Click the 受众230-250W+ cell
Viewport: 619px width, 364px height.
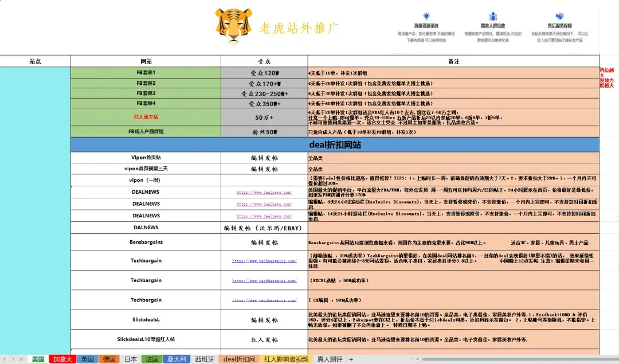pos(264,93)
